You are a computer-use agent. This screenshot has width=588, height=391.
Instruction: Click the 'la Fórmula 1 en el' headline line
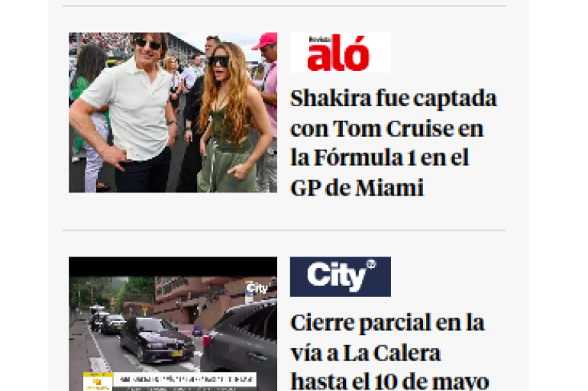coord(380,158)
